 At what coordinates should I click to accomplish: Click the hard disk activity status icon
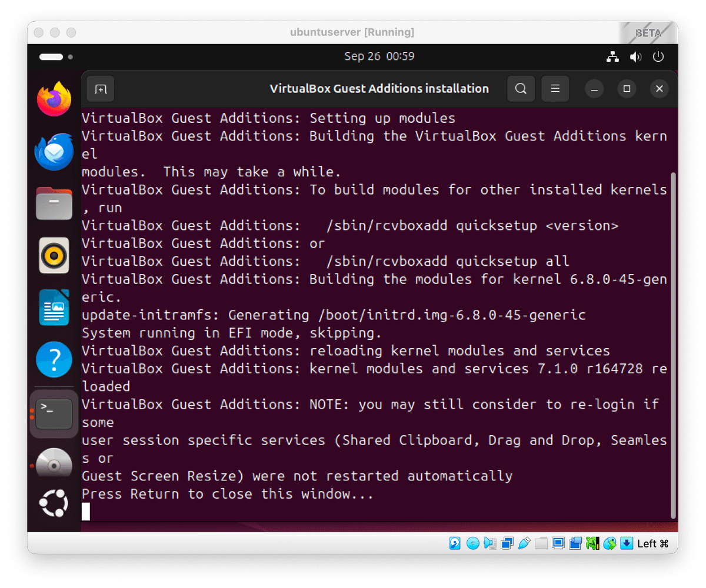(x=455, y=543)
